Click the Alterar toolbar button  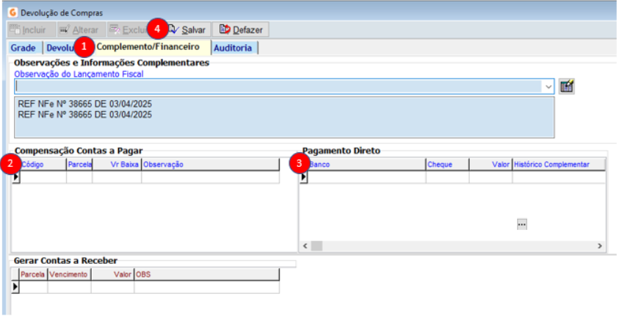[x=82, y=29]
